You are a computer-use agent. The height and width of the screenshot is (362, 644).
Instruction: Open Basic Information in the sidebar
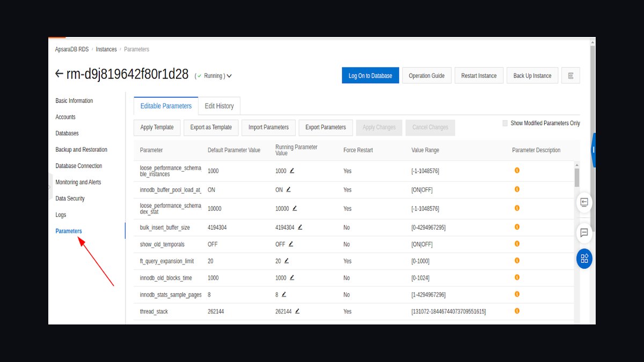pyautogui.click(x=74, y=101)
